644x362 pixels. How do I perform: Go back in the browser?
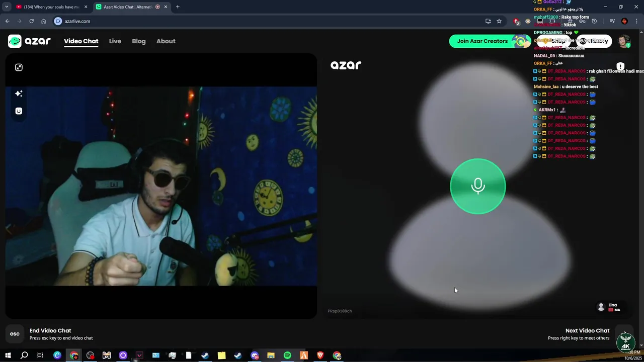click(7, 21)
